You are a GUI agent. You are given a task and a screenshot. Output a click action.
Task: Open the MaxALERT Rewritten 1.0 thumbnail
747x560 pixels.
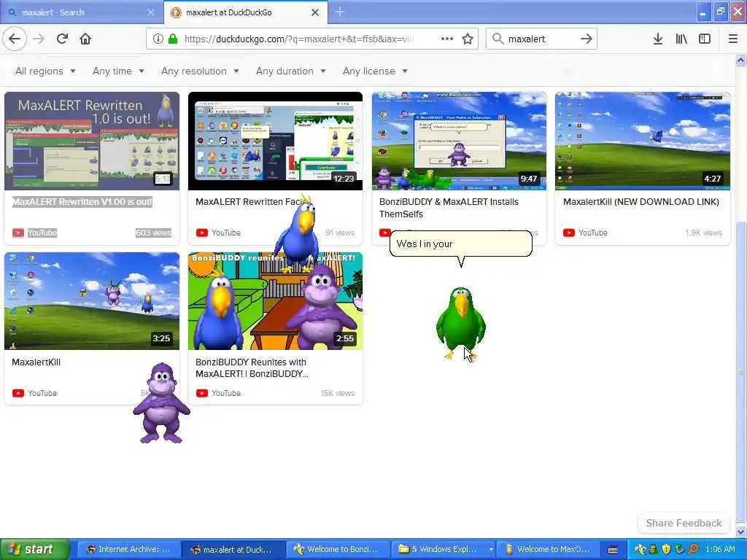pos(92,141)
